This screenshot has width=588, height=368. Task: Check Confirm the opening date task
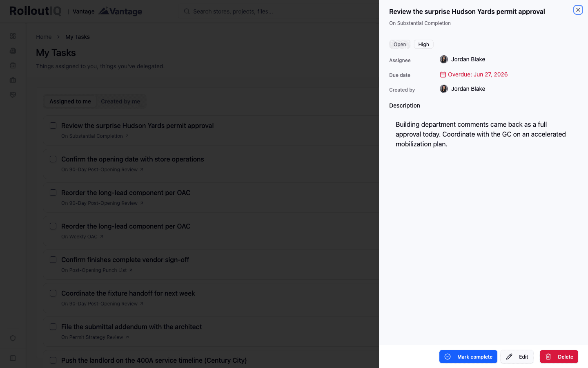(53, 159)
